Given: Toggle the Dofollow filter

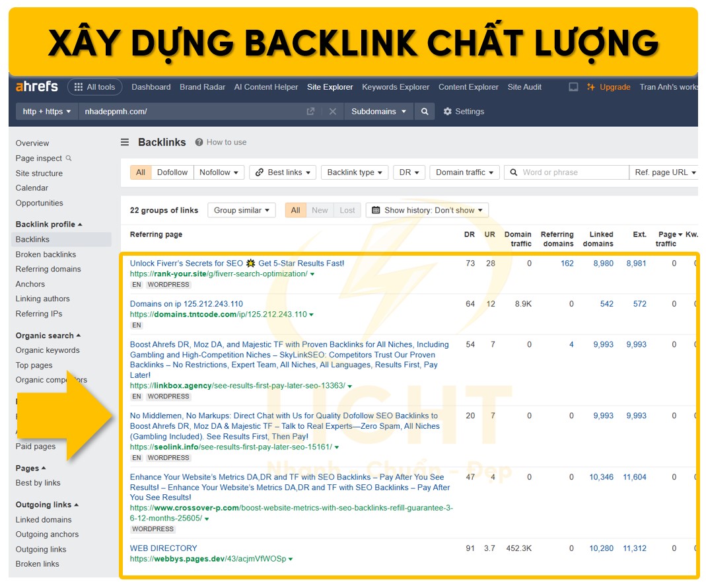Looking at the screenshot, I should pos(172,172).
